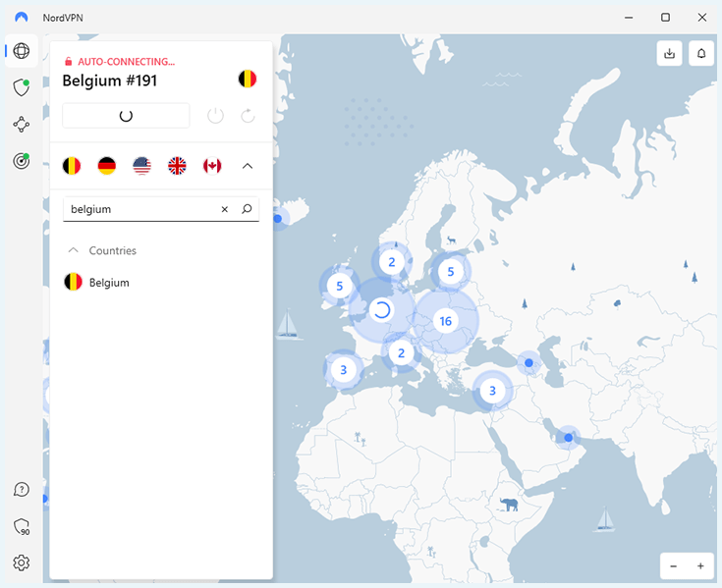The image size is (722, 588).
Task: Click the AUTO-CONNECTING status text
Action: [x=126, y=62]
